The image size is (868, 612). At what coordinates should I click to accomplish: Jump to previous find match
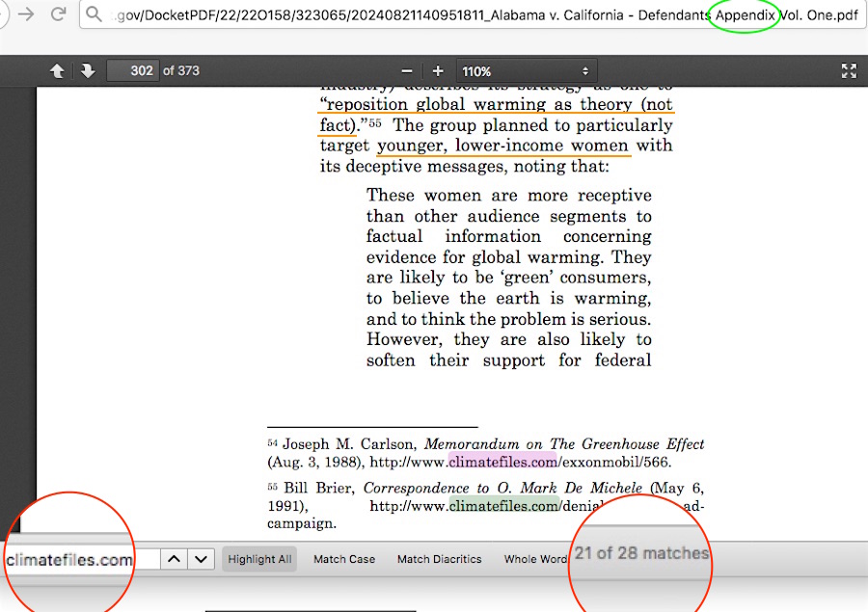point(172,559)
